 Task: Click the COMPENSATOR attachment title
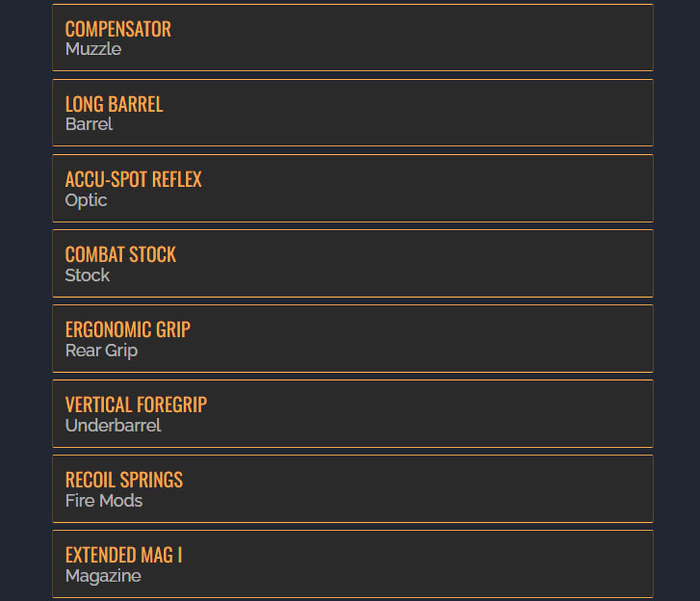pyautogui.click(x=118, y=29)
